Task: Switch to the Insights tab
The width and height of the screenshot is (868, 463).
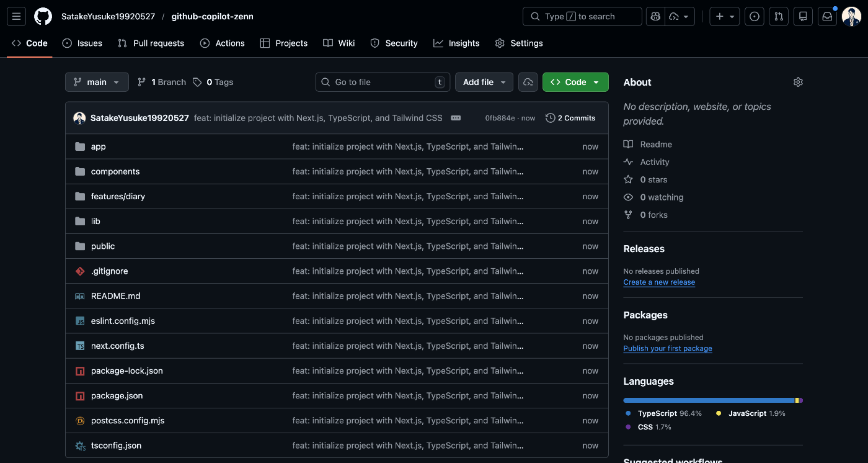Action: (x=456, y=43)
